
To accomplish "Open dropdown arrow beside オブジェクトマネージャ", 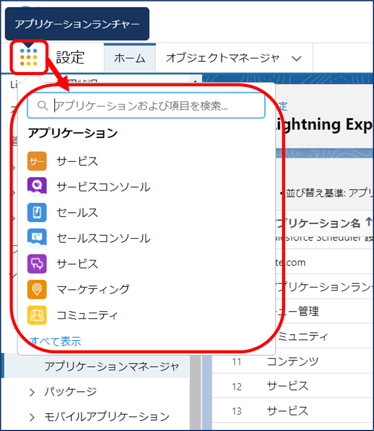I will click(296, 59).
